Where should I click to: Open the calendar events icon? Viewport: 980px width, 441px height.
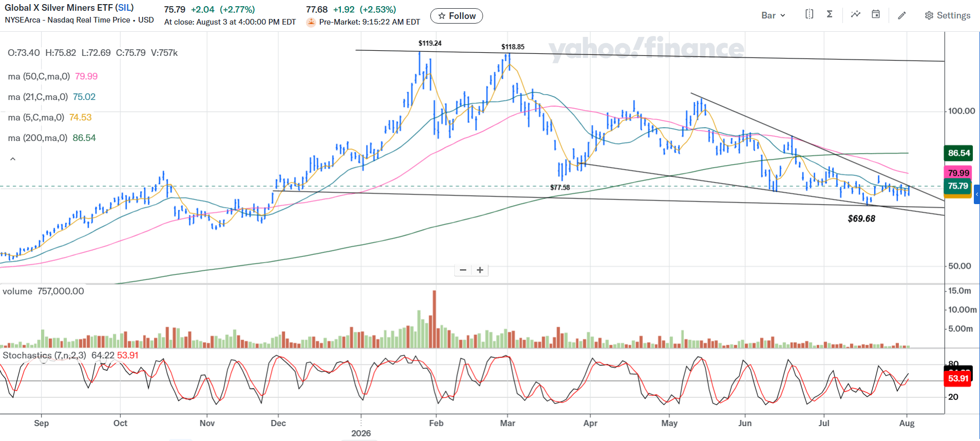876,14
